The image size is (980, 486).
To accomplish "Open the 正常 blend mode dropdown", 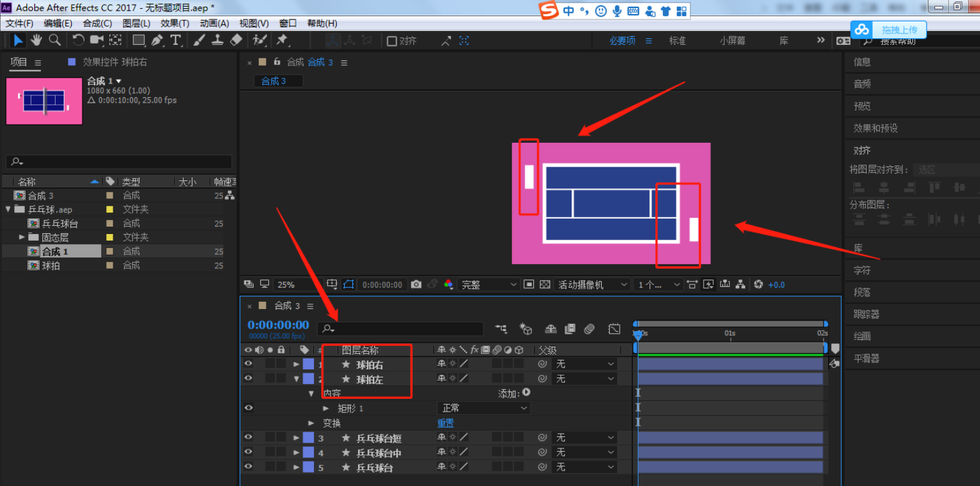I will [484, 408].
